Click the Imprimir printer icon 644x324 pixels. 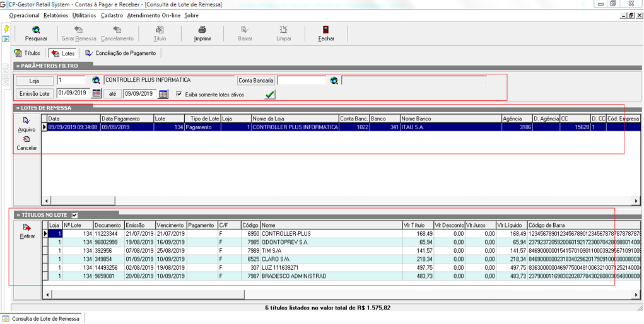tap(202, 30)
